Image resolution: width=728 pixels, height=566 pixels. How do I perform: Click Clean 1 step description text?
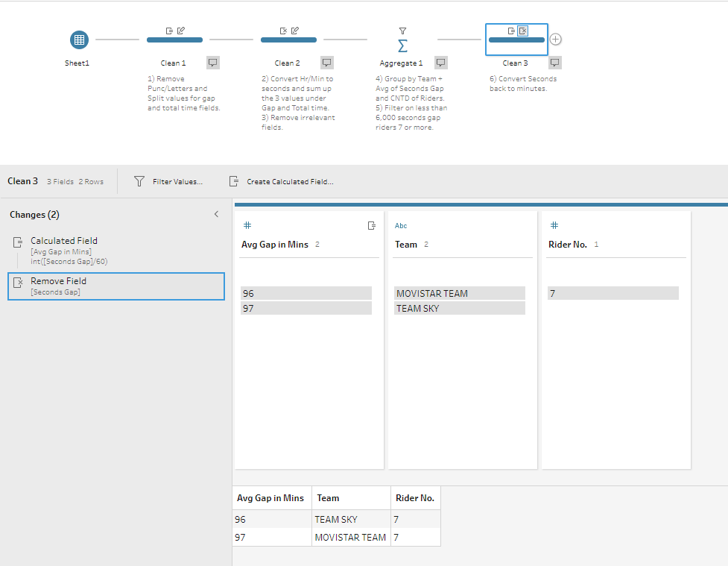coord(184,93)
